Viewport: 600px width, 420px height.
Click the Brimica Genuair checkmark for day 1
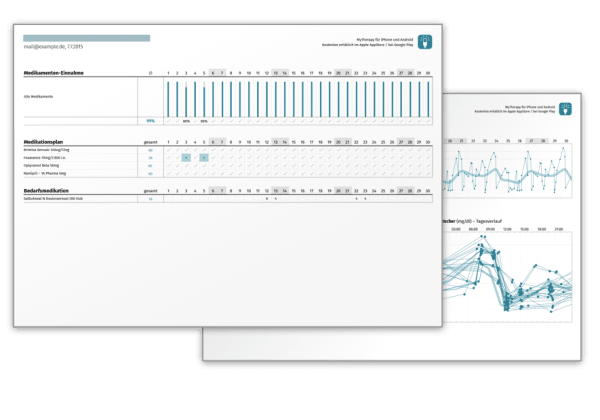click(167, 150)
